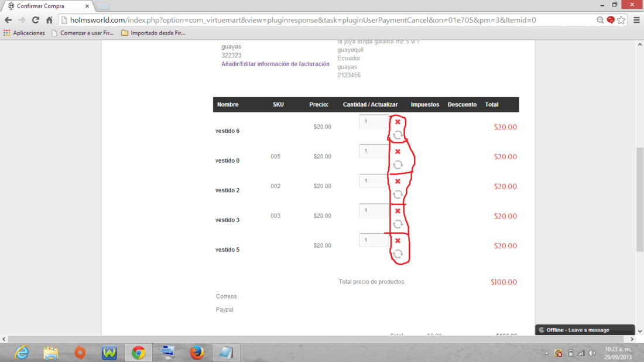Click the taskbar clock showing 10:23 a. m.
Viewport: 644px width, 362px height.
618,353
